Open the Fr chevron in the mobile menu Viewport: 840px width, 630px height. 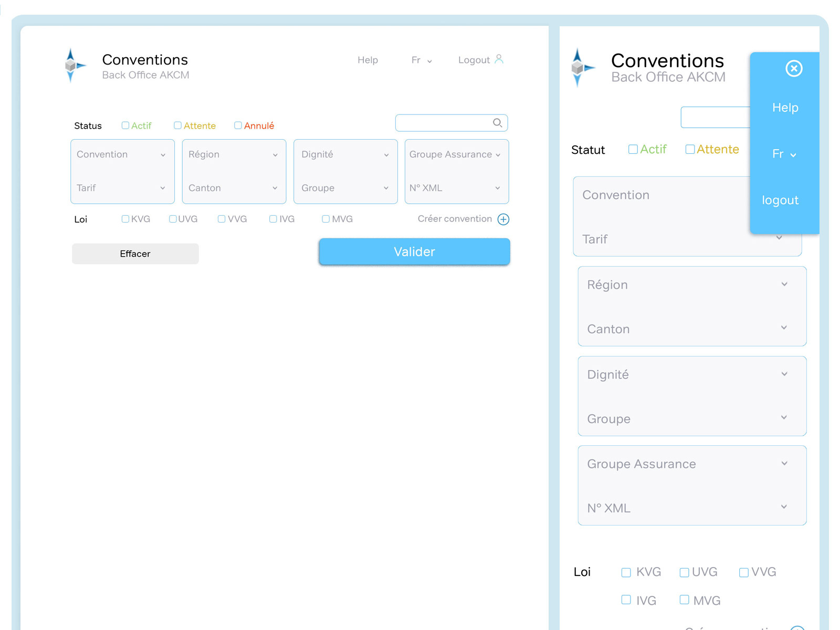(793, 154)
